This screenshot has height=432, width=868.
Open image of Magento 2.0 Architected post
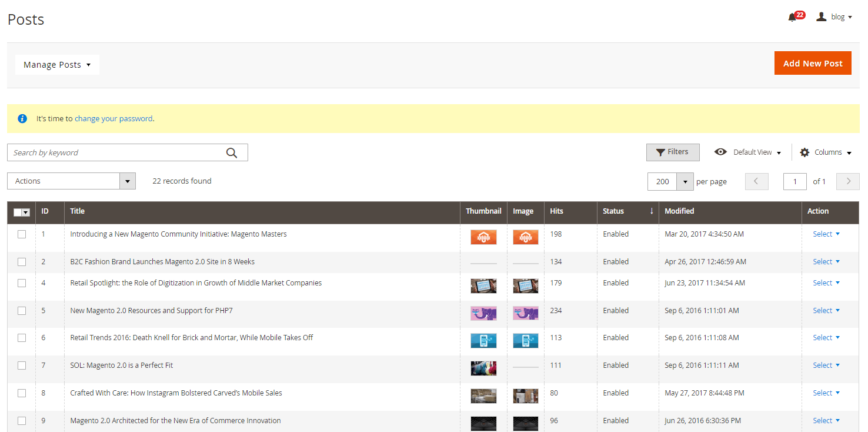point(526,424)
